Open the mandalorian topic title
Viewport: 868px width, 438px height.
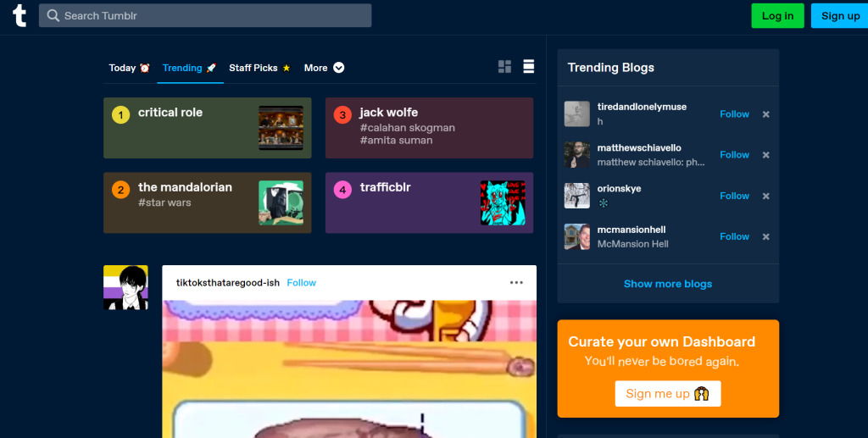pos(185,187)
